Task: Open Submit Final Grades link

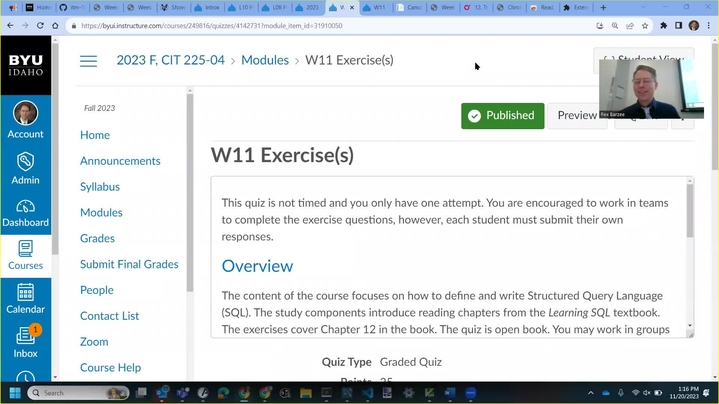Action: 129,264
